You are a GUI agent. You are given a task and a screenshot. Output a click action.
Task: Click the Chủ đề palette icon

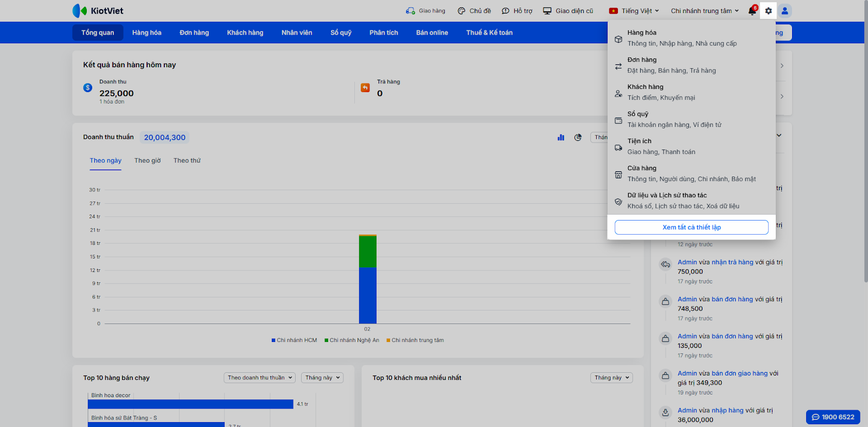[x=462, y=11]
